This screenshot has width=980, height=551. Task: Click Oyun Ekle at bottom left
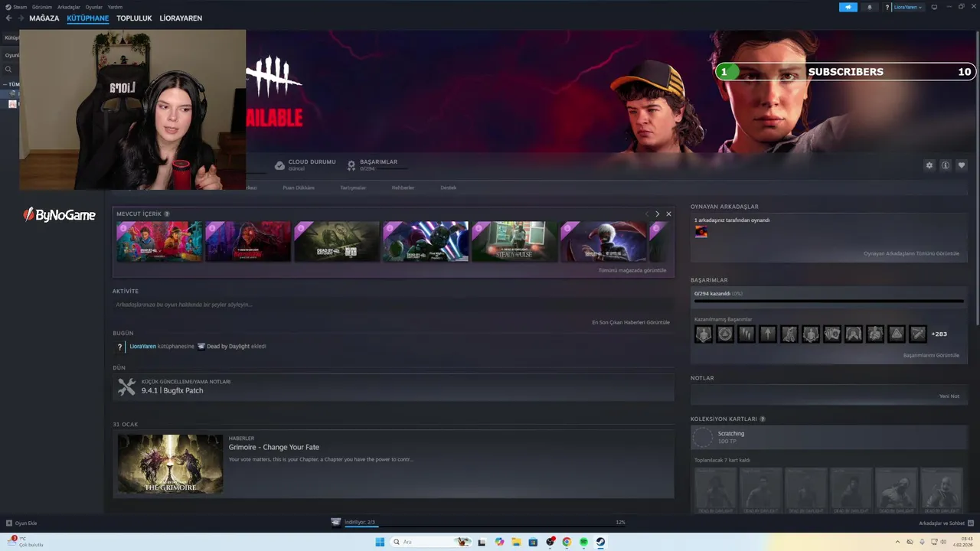point(21,523)
